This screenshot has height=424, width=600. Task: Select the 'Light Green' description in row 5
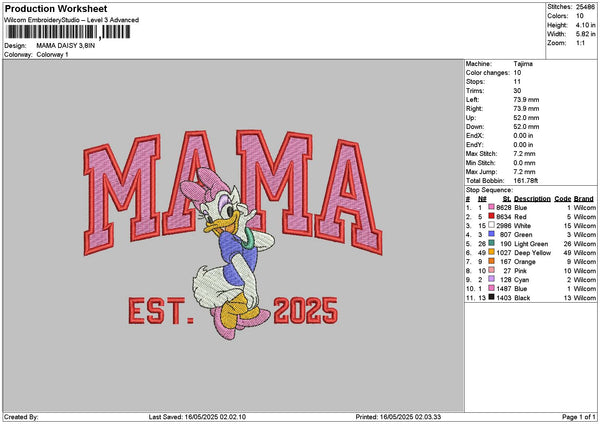[531, 244]
